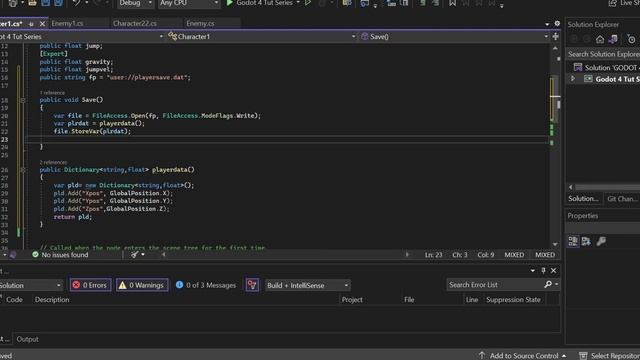Click the Solution Explorer scroll left arrow

click(x=571, y=187)
